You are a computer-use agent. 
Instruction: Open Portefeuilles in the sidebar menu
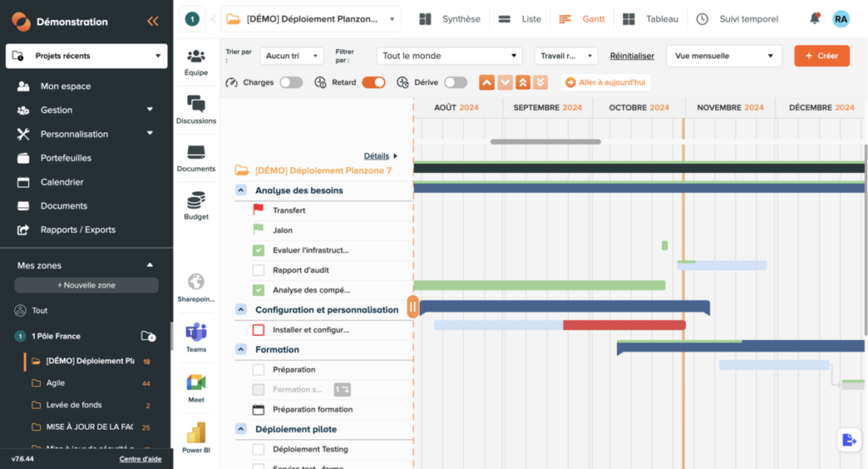click(x=65, y=158)
